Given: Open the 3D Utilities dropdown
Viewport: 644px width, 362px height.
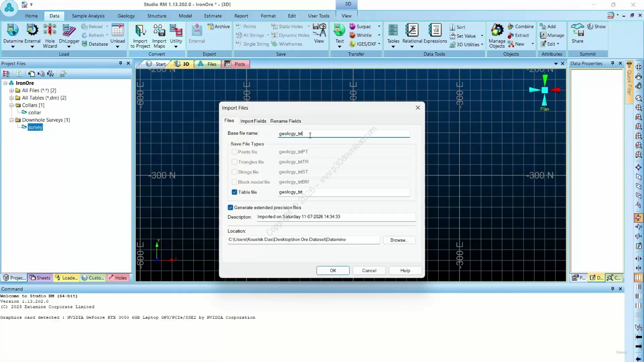Looking at the screenshot, I should (481, 44).
